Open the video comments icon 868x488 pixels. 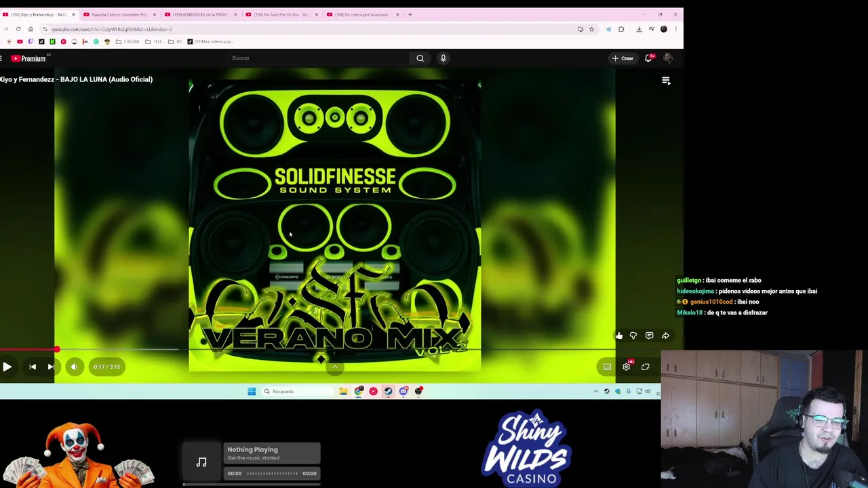(650, 335)
